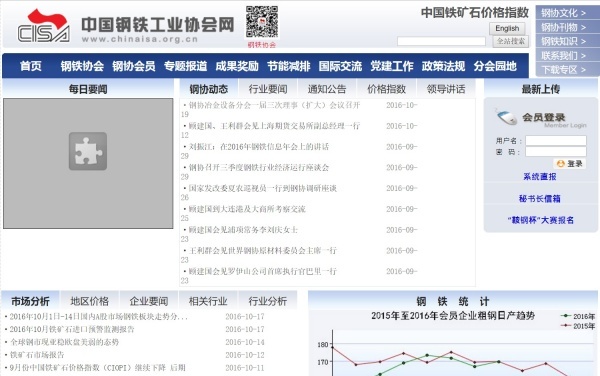Open 联系我们 side link
This screenshot has height=376, width=600.
[564, 55]
